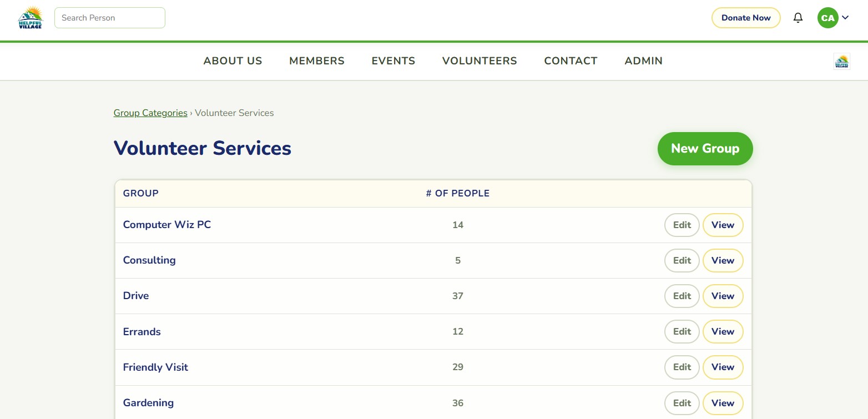View the Consulting group
This screenshot has width=868, height=419.
coord(723,261)
